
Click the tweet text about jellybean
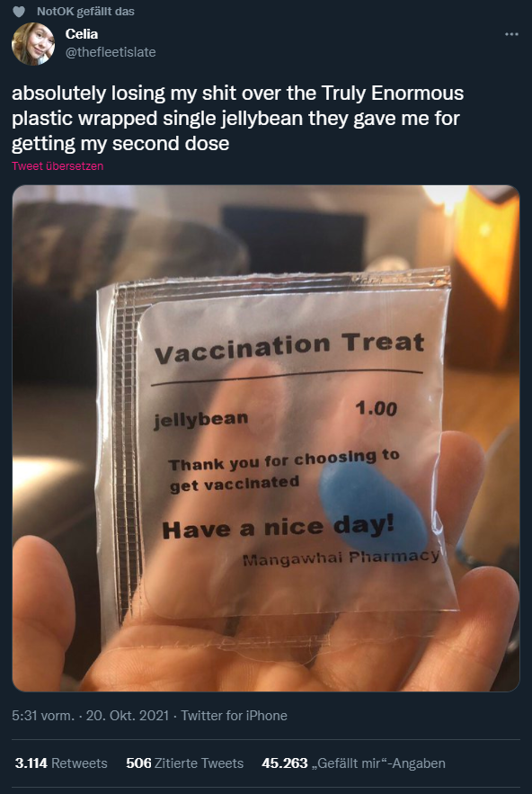pyautogui.click(x=237, y=119)
